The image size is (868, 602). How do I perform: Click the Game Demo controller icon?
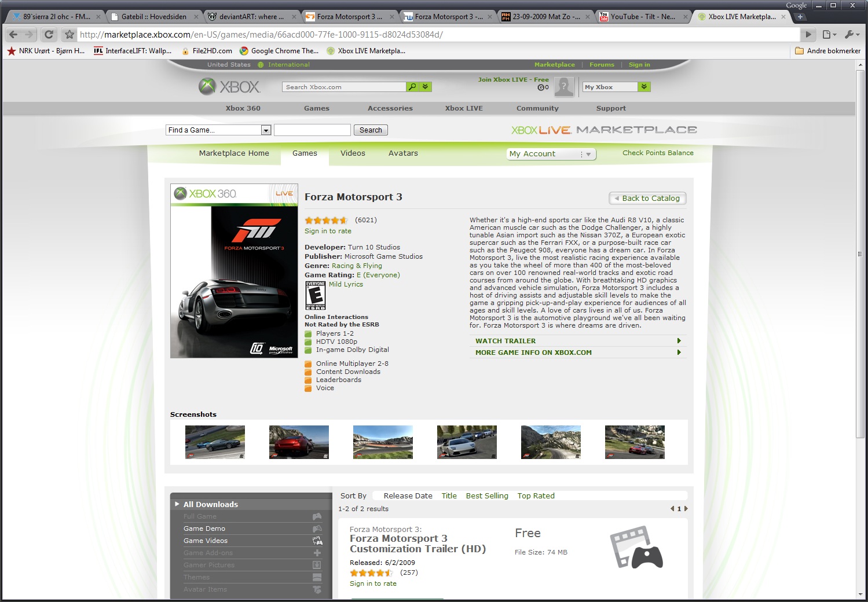point(317,528)
